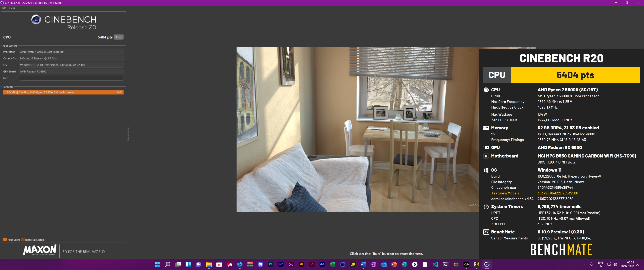Open taskbar Search
Viewport: 644px width, 270px height.
point(168,264)
